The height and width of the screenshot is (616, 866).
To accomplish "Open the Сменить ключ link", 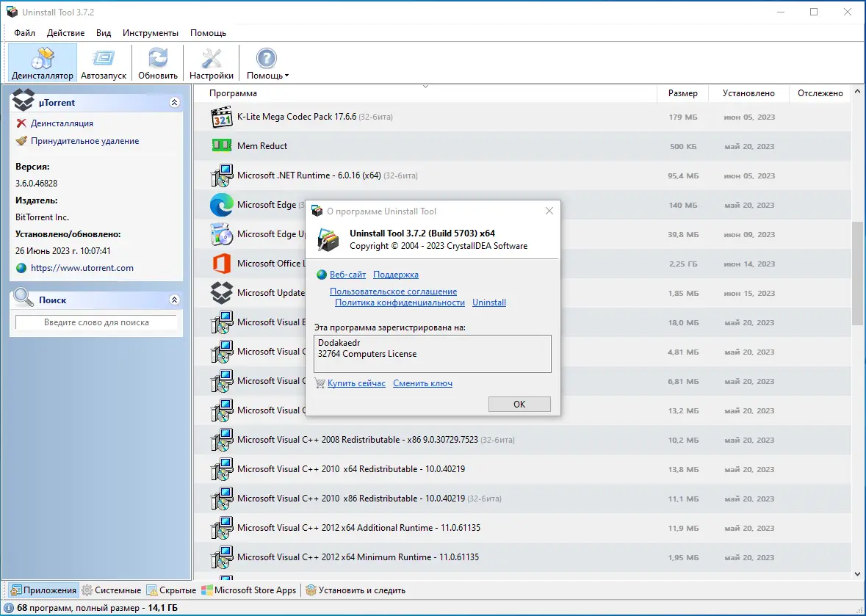I will point(422,383).
